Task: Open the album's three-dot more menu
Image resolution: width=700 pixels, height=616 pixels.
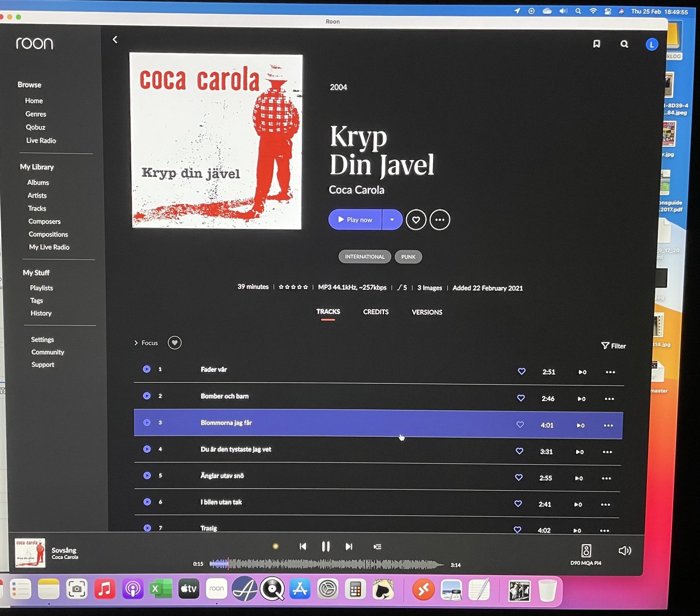Action: coord(439,220)
